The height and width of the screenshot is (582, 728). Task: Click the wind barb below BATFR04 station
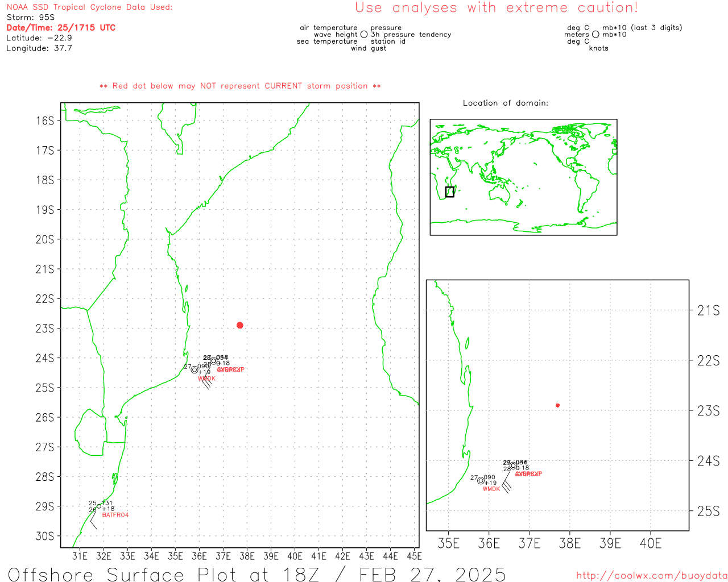(94, 521)
